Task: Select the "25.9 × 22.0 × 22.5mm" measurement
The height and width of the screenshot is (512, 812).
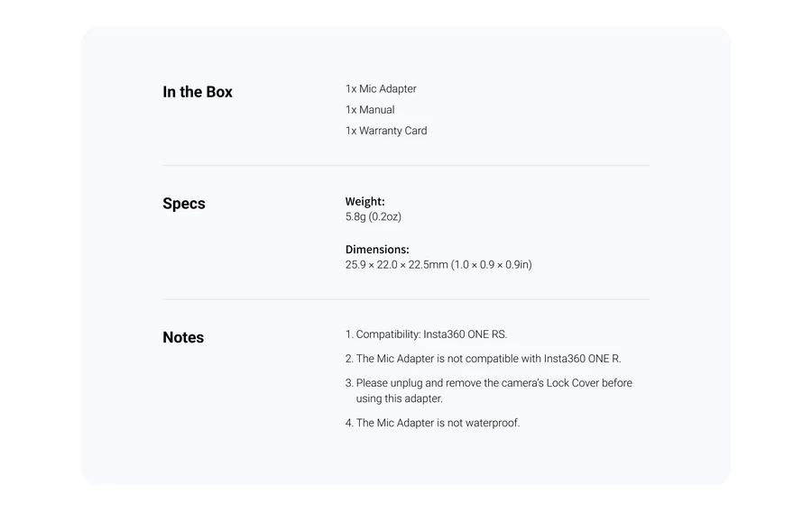Action: point(396,265)
